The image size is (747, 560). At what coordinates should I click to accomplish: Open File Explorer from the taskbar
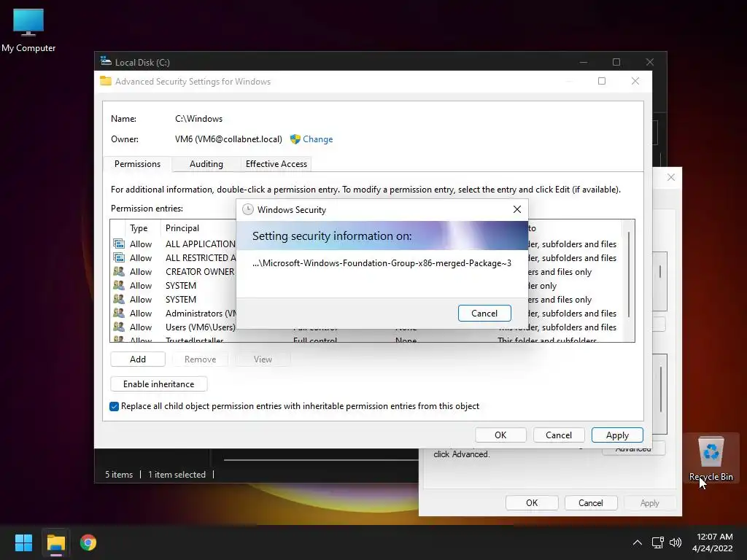pos(55,542)
